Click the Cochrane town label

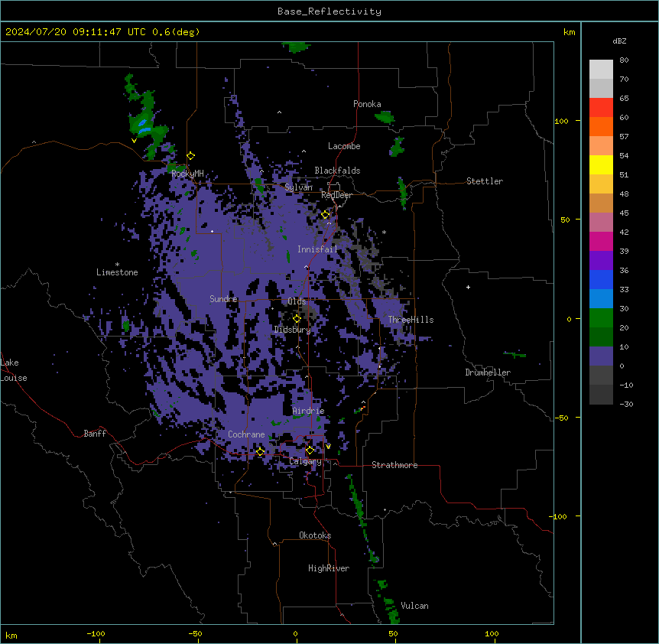point(246,434)
